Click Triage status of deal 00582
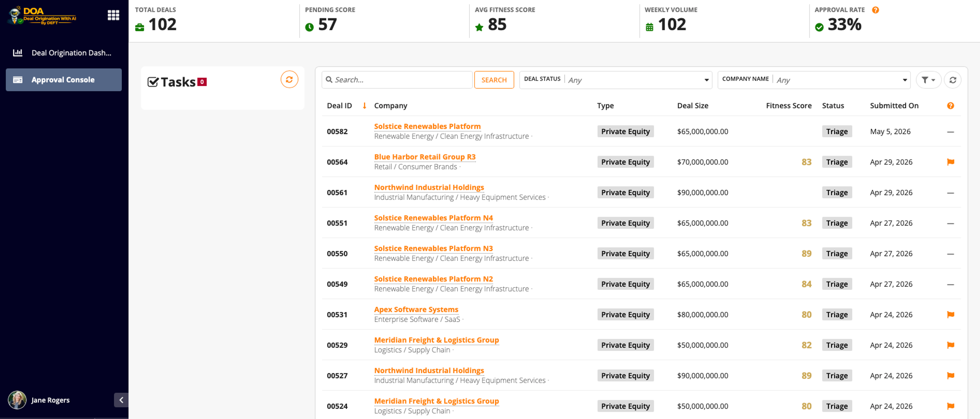980x419 pixels. coord(837,132)
